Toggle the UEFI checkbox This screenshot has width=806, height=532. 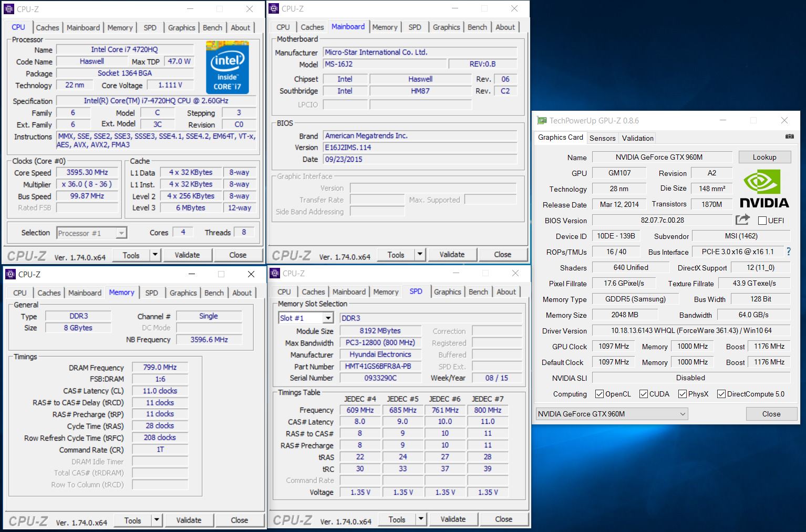click(762, 221)
